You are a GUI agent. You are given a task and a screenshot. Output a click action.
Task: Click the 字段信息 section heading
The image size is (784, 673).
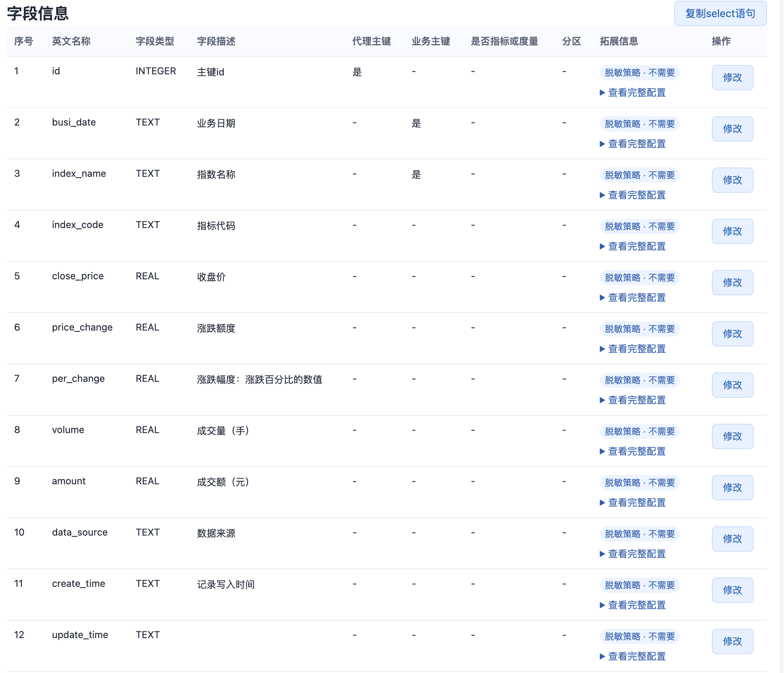38,14
